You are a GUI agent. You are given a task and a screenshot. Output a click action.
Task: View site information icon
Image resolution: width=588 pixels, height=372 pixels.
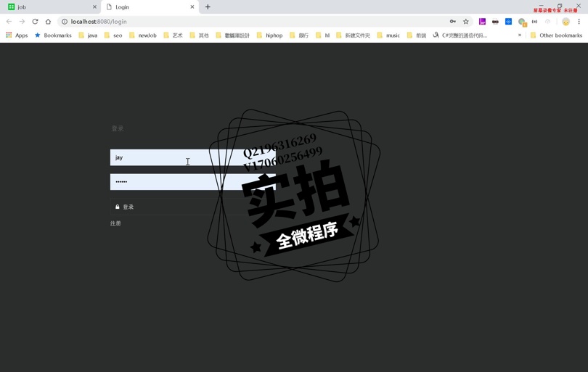click(x=65, y=22)
